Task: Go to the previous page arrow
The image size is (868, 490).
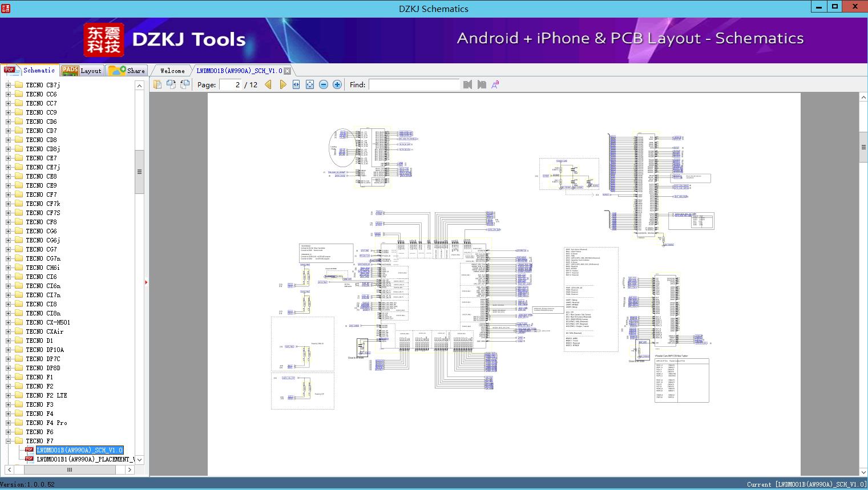Action: click(x=268, y=85)
